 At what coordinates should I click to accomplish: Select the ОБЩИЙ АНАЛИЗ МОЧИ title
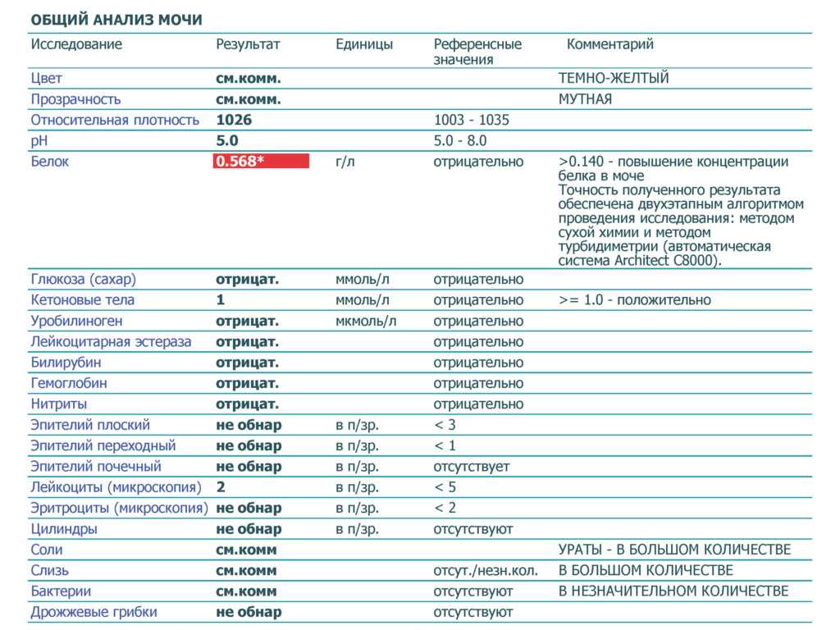(x=116, y=20)
